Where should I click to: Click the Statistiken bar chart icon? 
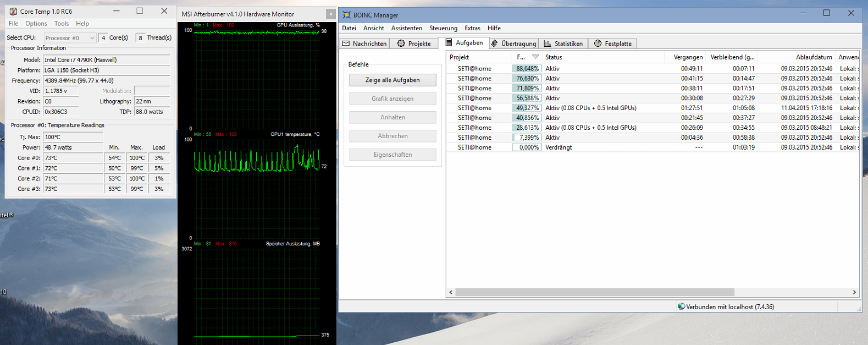(548, 43)
